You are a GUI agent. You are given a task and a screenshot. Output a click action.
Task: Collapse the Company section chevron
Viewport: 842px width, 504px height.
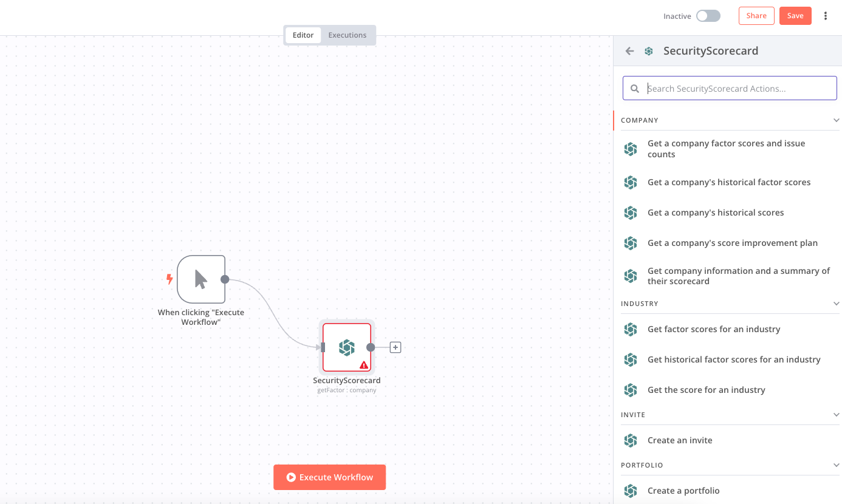pyautogui.click(x=836, y=120)
